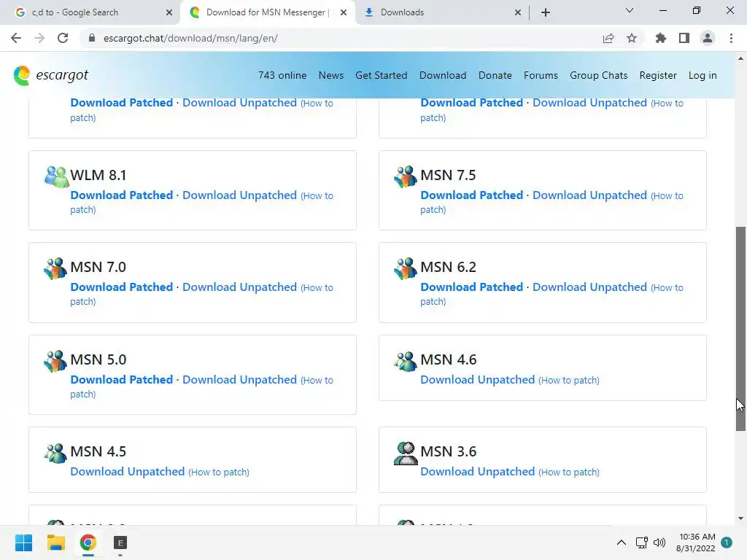Close the MSN Messenger download tab
The width and height of the screenshot is (747, 560).
click(x=344, y=12)
